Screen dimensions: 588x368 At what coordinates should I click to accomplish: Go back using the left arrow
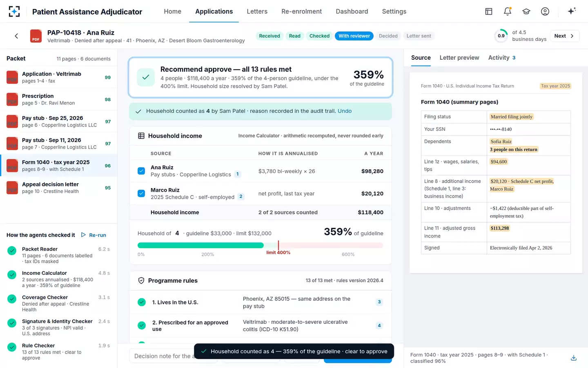tap(16, 36)
